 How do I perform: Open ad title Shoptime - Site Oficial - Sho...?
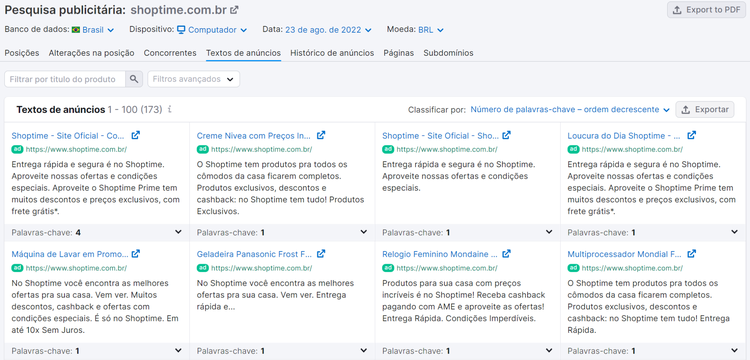click(440, 136)
